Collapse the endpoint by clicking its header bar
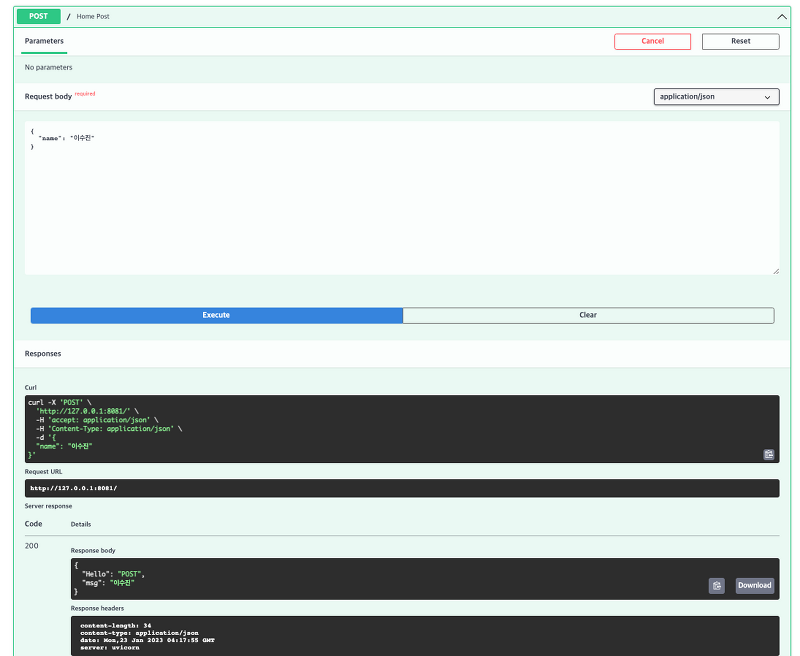Viewport: 800px width, 656px height. 400,16
